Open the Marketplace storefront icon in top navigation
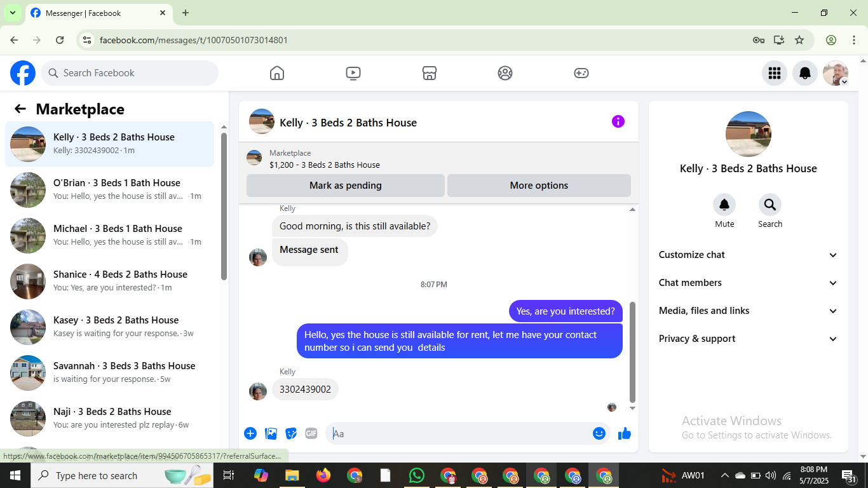 tap(430, 73)
